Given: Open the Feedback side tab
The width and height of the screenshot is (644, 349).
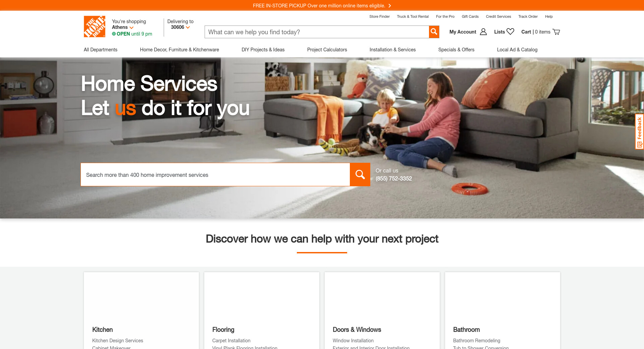Looking at the screenshot, I should tap(640, 132).
